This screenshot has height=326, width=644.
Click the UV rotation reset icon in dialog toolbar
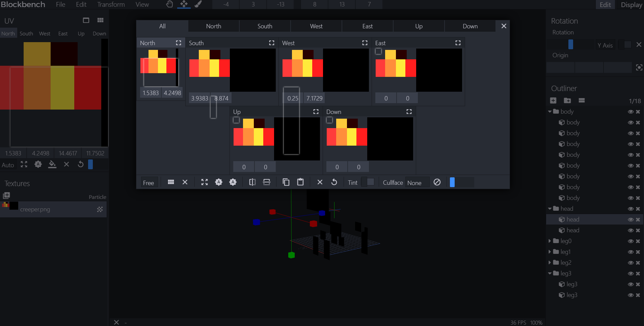pos(334,182)
